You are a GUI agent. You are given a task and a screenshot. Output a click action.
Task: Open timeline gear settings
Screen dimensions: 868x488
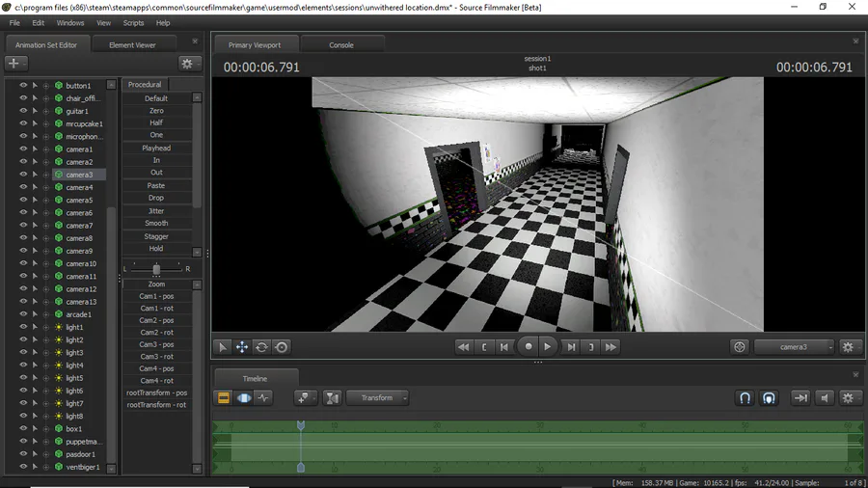(848, 397)
